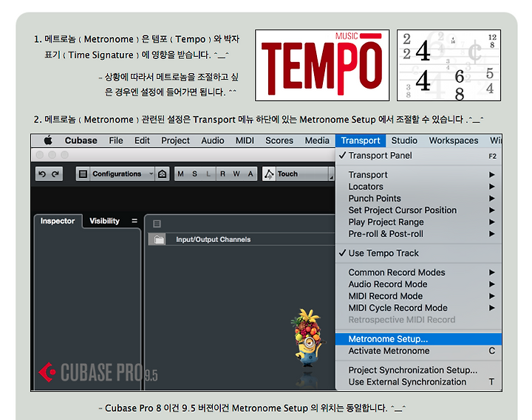Open the Cubase application menu
Image resolution: width=532 pixels, height=420 pixels.
[81, 140]
